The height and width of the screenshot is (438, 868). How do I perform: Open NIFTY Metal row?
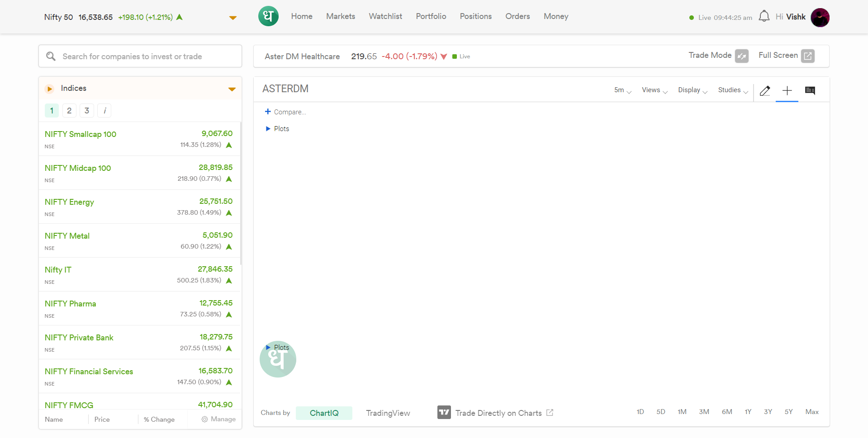139,240
